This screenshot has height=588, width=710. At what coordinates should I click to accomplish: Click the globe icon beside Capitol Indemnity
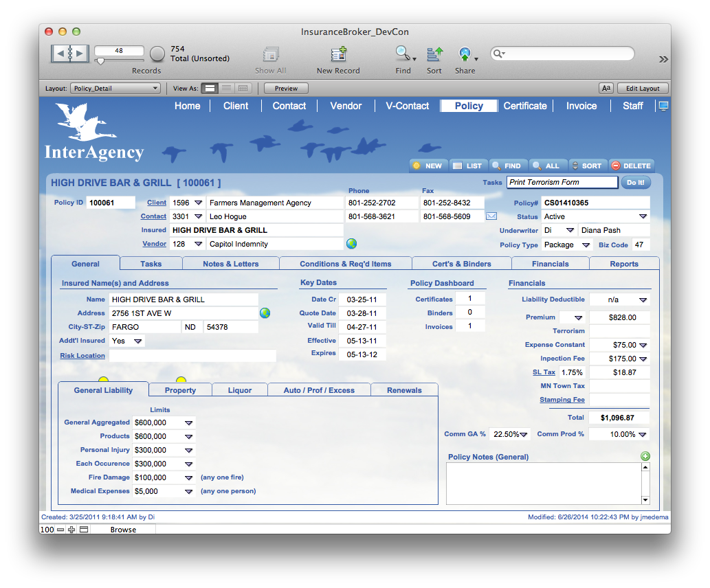click(x=352, y=244)
